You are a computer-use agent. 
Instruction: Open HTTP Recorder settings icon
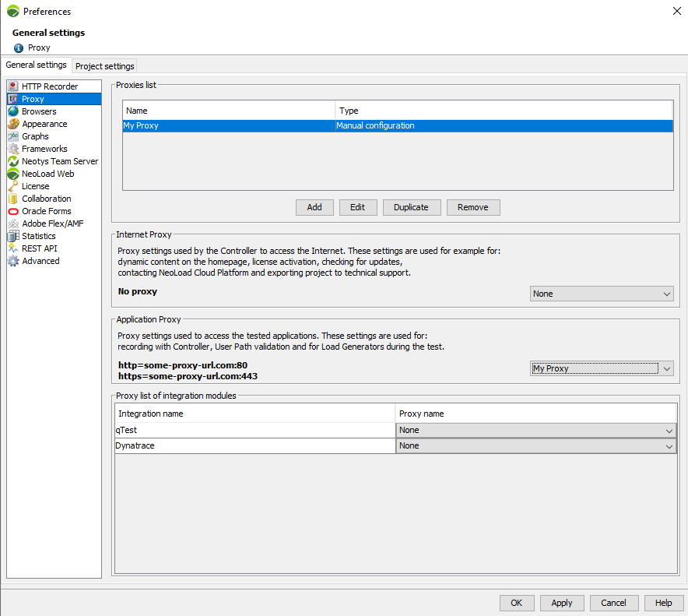(x=13, y=86)
